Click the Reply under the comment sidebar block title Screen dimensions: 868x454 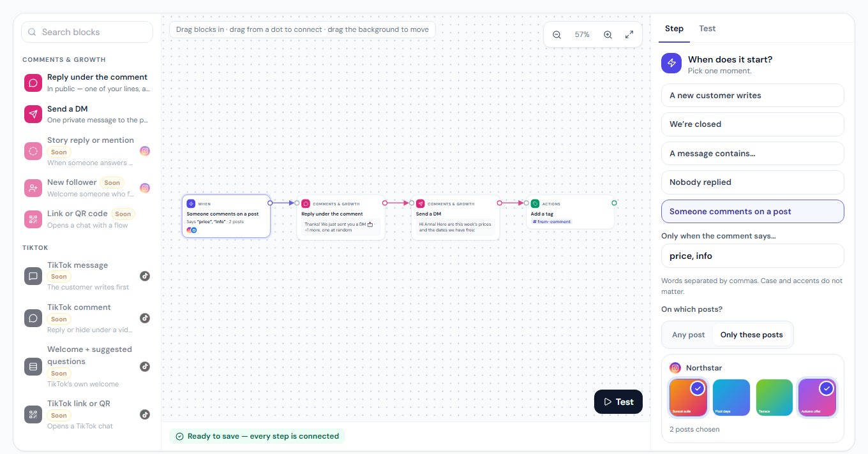point(97,77)
